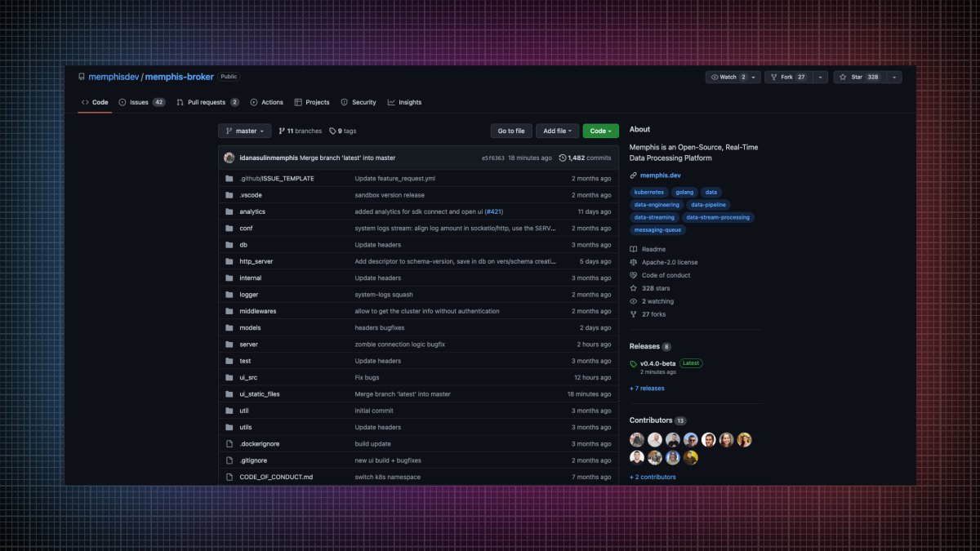Click the http_server folder icon
Image resolution: width=980 pixels, height=551 pixels.
[x=229, y=261]
